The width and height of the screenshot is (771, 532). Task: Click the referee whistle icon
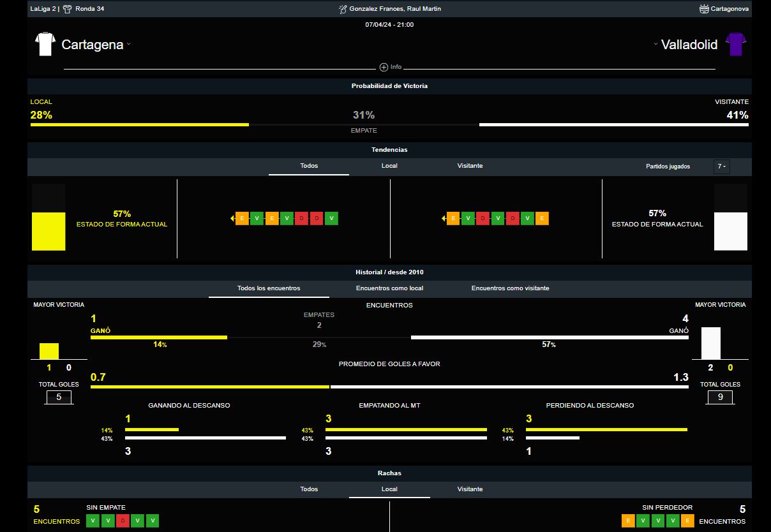343,9
